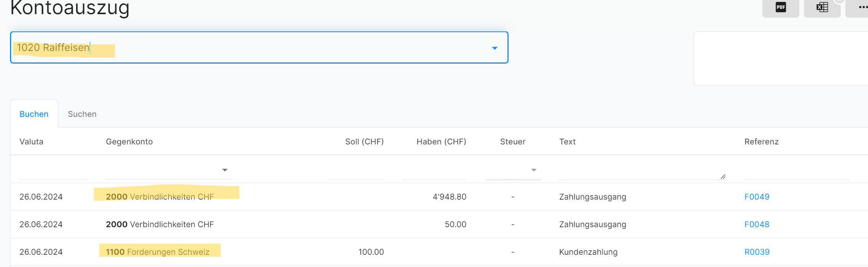Viewport: 868px width, 267px height.
Task: Select the Buchen tab
Action: coord(34,114)
